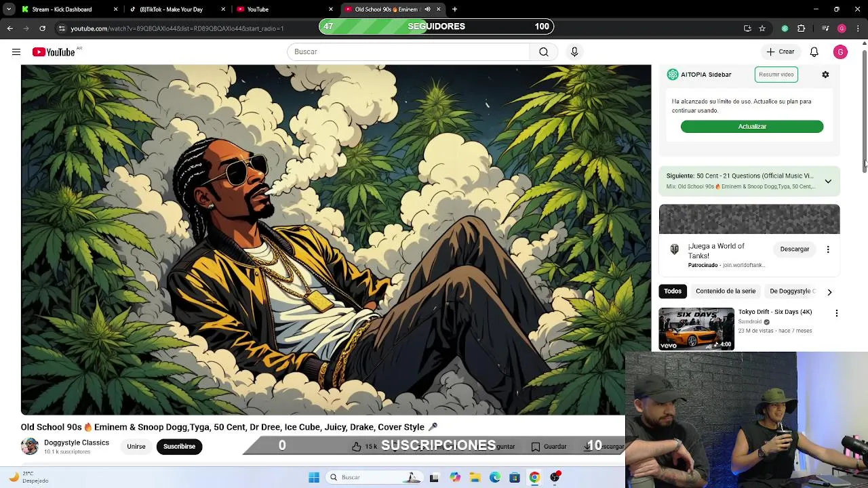Open Chrome three-dot menu
This screenshot has height=488, width=868.
tap(859, 28)
